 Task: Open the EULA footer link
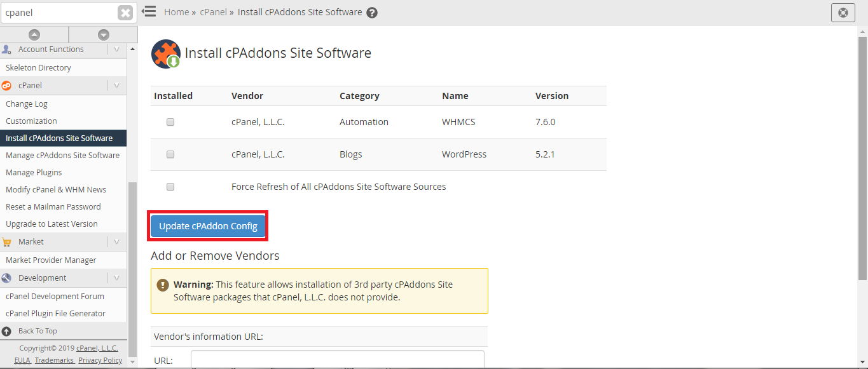coord(22,360)
